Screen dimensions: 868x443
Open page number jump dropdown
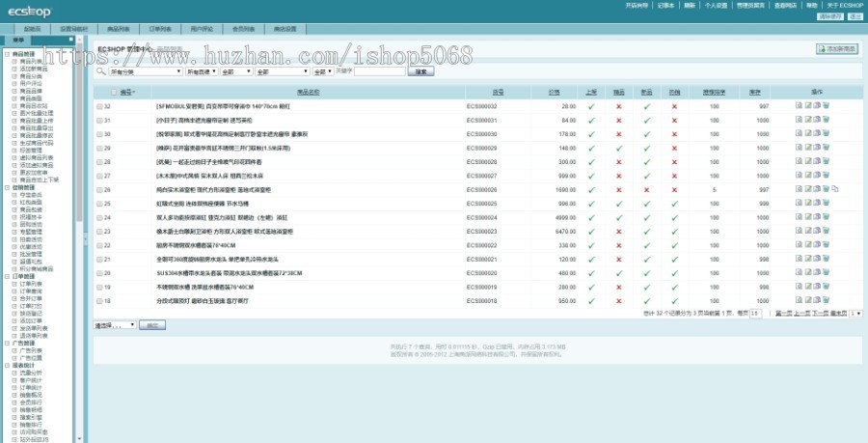(x=855, y=314)
